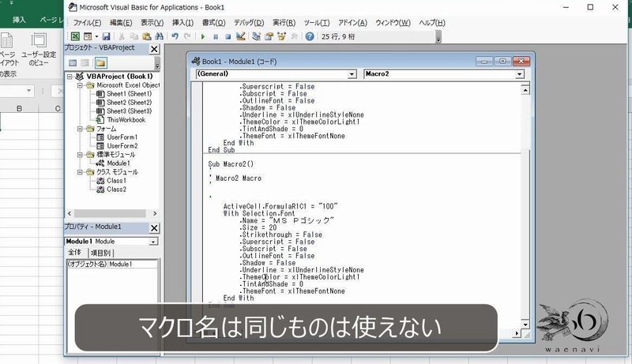Open the ファイル(F) menu

coord(87,23)
